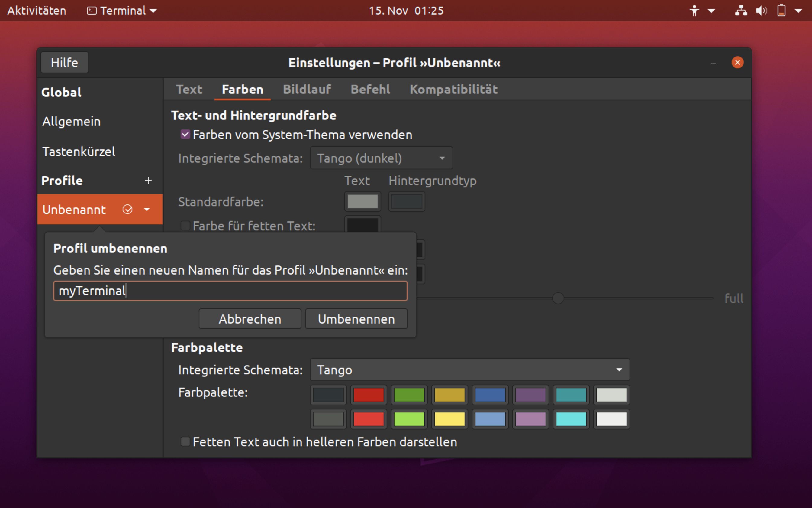Click Abbrechen to cancel renaming
812x508 pixels.
point(250,319)
